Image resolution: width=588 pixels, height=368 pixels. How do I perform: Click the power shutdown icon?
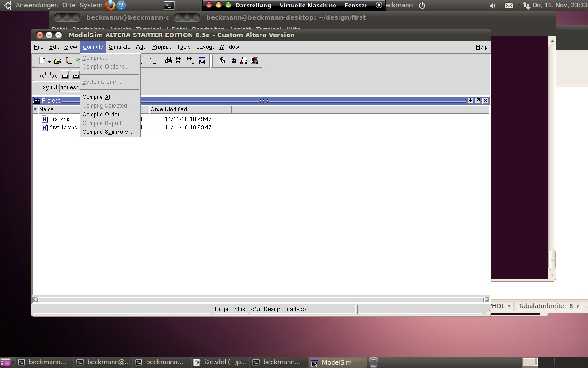tap(422, 6)
